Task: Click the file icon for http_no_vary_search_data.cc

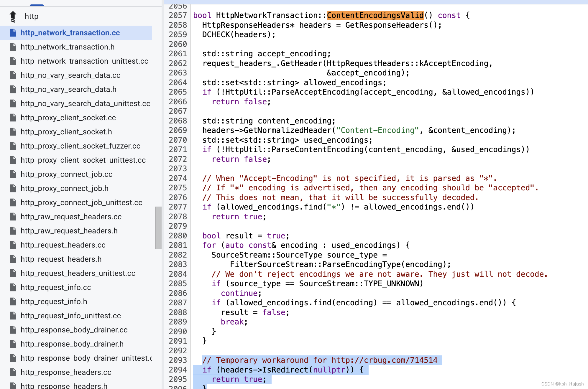Action: point(13,75)
